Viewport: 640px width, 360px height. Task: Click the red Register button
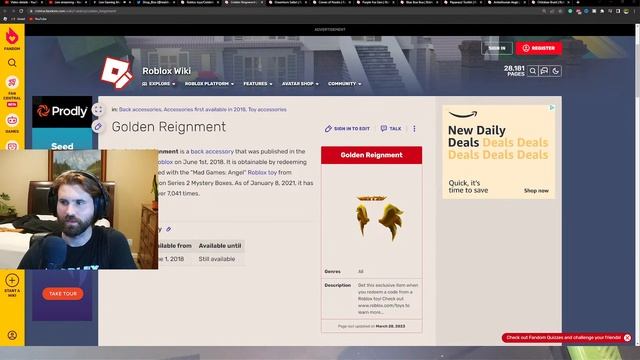pos(539,48)
